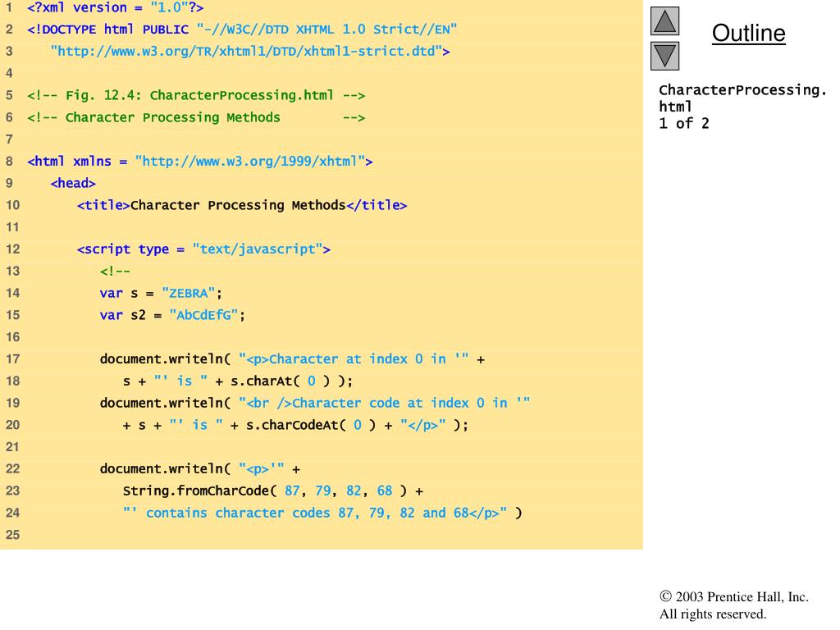Click the '2003 Prentice Hall, Inc.' copyright text

(734, 597)
